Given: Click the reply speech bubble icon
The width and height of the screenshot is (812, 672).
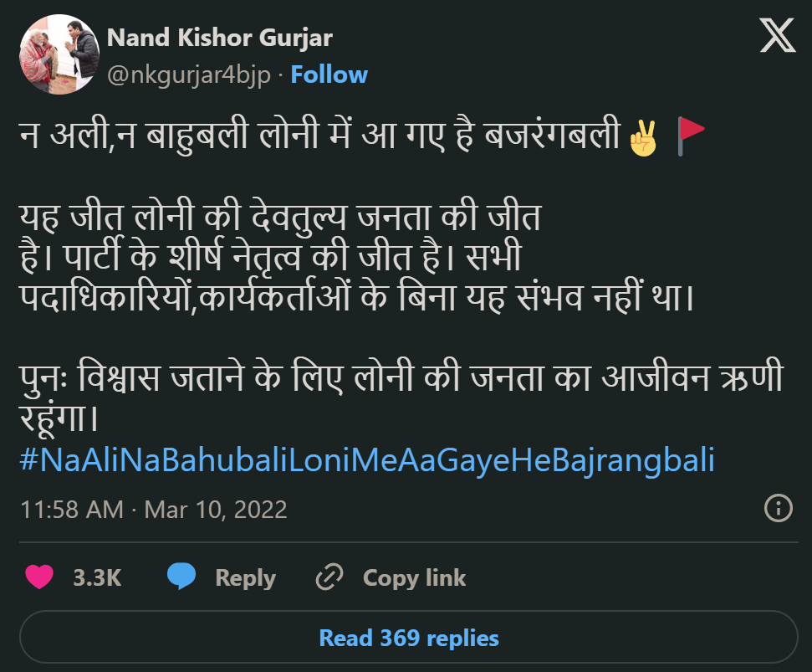Looking at the screenshot, I should [x=181, y=577].
